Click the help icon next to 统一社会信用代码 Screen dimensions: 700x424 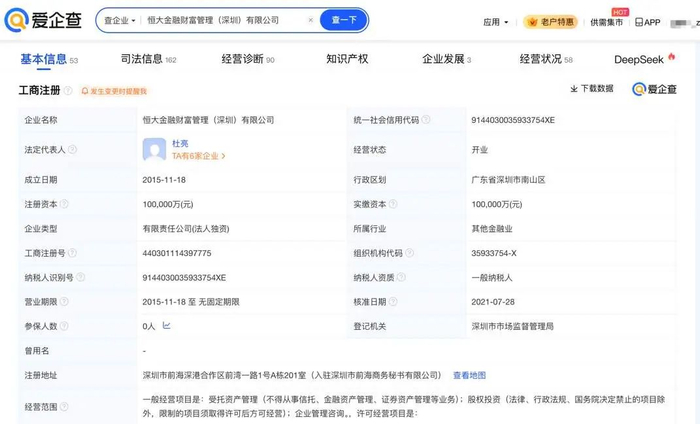tap(426, 120)
